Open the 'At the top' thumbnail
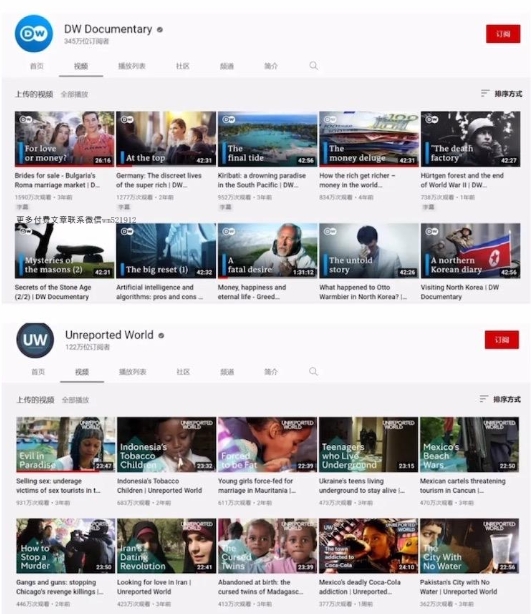Screen dimensions: 531x614 click(166, 139)
